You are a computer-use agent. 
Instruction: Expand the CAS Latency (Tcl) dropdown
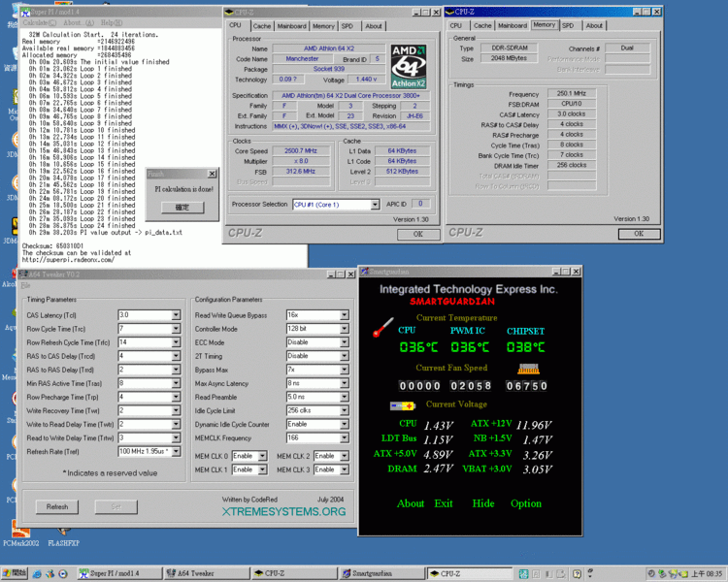tap(176, 315)
